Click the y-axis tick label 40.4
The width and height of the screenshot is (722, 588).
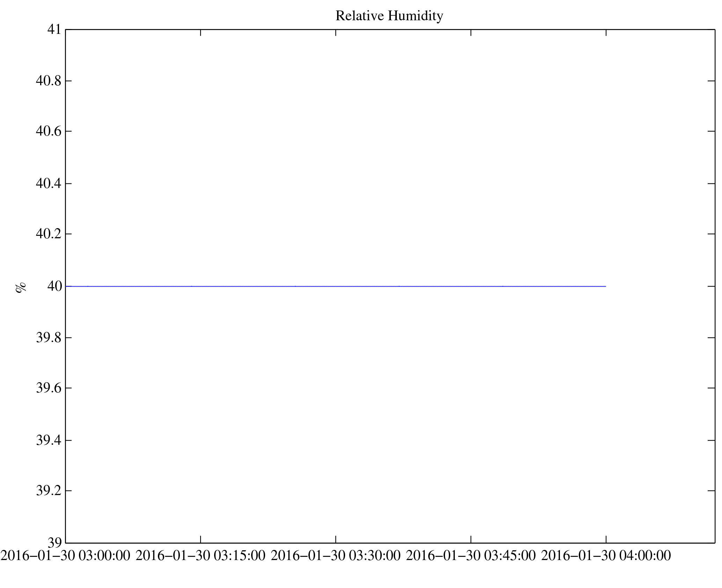pyautogui.click(x=49, y=183)
